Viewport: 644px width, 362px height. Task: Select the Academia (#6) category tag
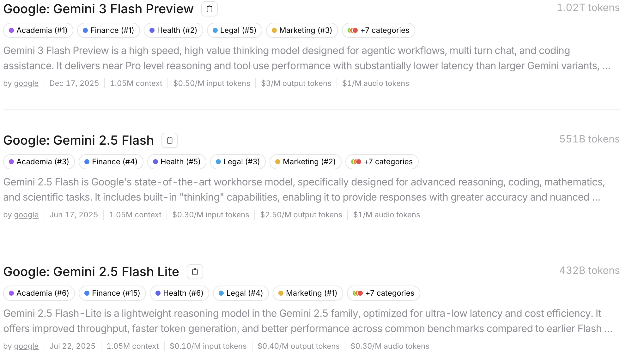point(39,293)
